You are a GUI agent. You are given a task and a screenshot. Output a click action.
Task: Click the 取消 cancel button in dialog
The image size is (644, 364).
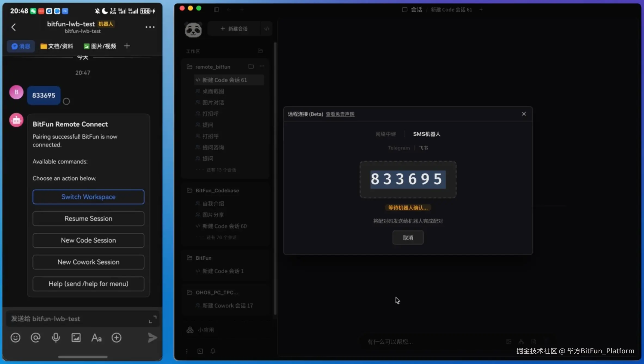(408, 238)
